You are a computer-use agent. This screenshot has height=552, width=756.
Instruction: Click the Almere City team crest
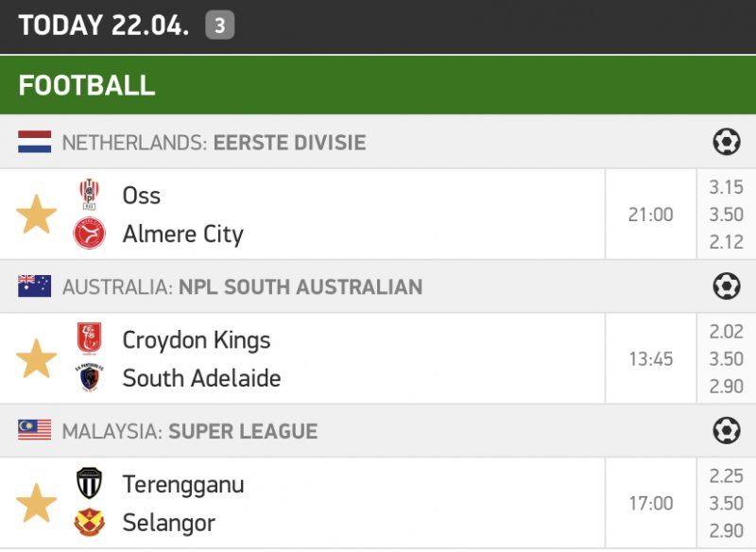[x=90, y=233]
